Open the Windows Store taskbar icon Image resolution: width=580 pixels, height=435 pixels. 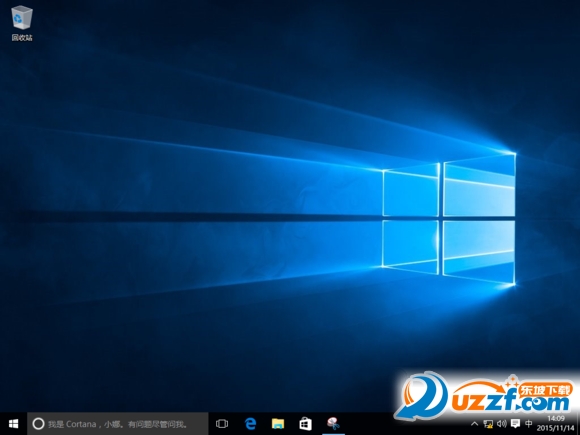pyautogui.click(x=306, y=424)
